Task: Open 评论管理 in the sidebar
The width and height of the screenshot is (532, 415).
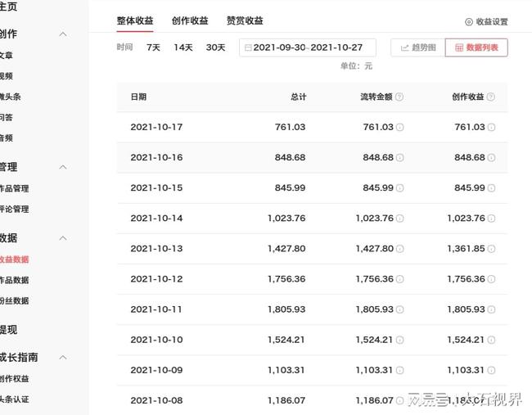Action: click(14, 210)
